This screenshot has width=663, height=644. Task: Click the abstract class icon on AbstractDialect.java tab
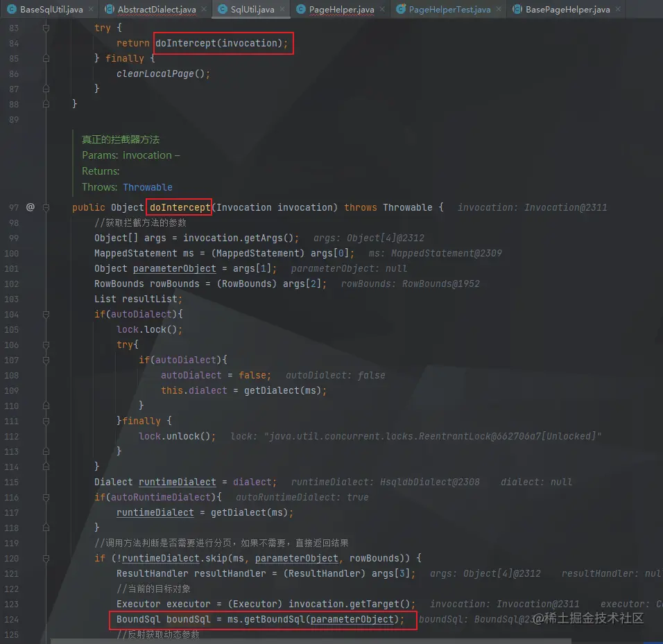[x=109, y=9]
